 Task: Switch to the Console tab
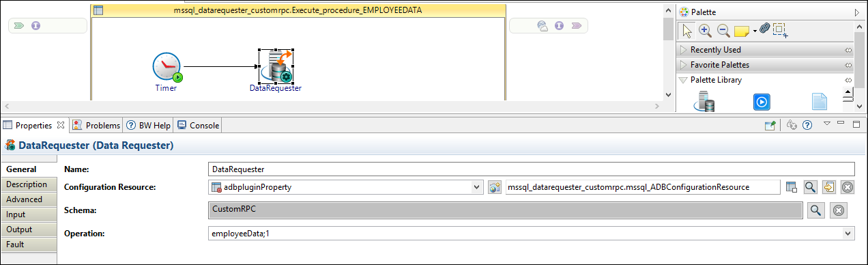[x=198, y=125]
